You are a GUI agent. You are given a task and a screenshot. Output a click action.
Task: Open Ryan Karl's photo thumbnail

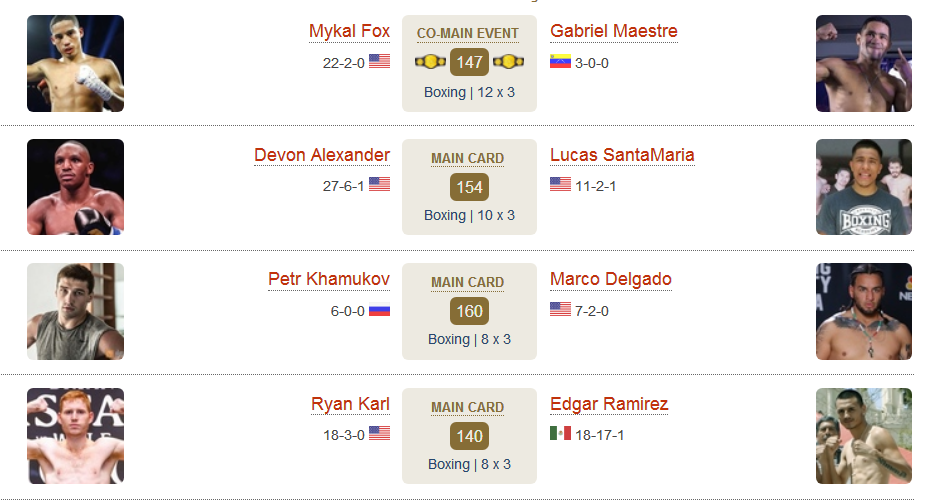pos(75,436)
